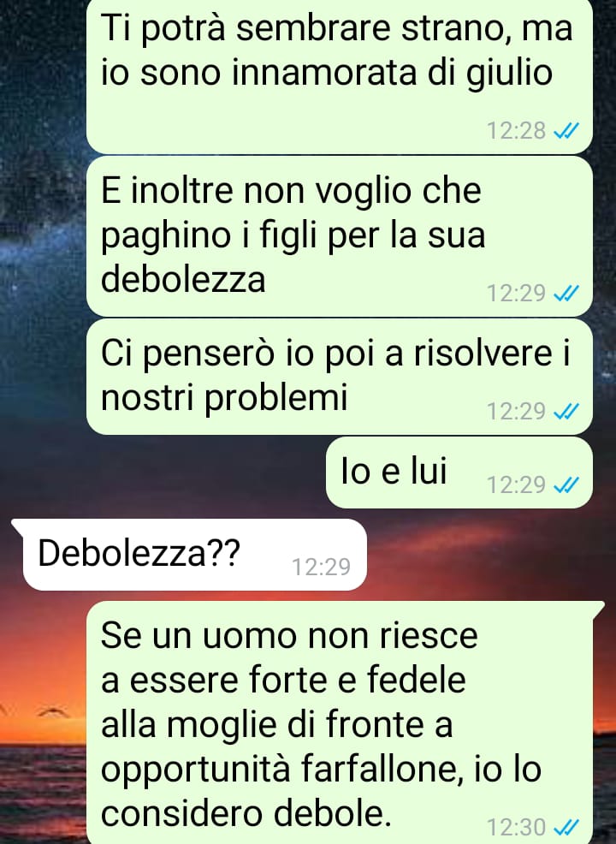Tap the double-check on the 12:30 message
Viewport: 616px width, 844px height.
(566, 826)
